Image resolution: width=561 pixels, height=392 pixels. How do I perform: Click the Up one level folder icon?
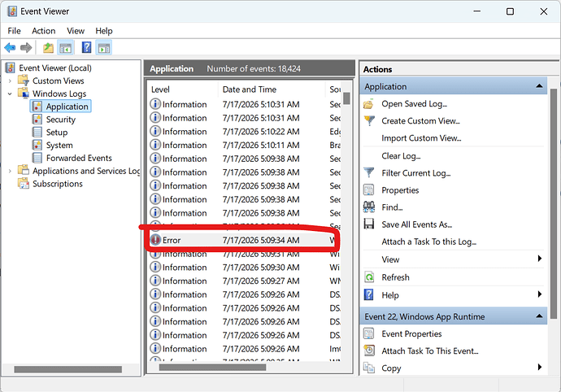48,48
